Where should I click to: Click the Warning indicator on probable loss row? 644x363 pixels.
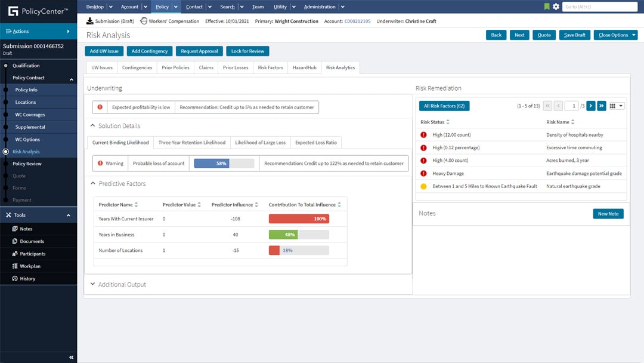pos(110,162)
